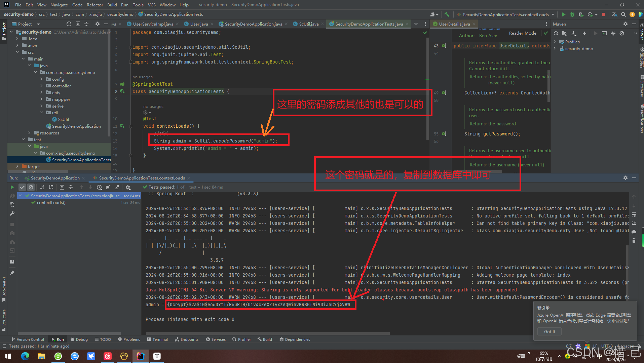The height and width of the screenshot is (363, 644).
Task: Toggle Maven skip tests mode icon
Action: pos(622,33)
